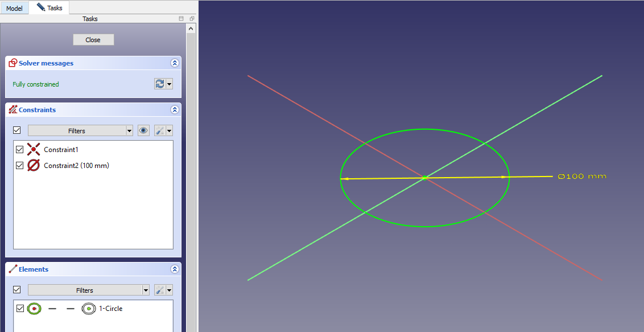Click the Elements settings wrench icon
This screenshot has height=332, width=644.
pos(160,290)
